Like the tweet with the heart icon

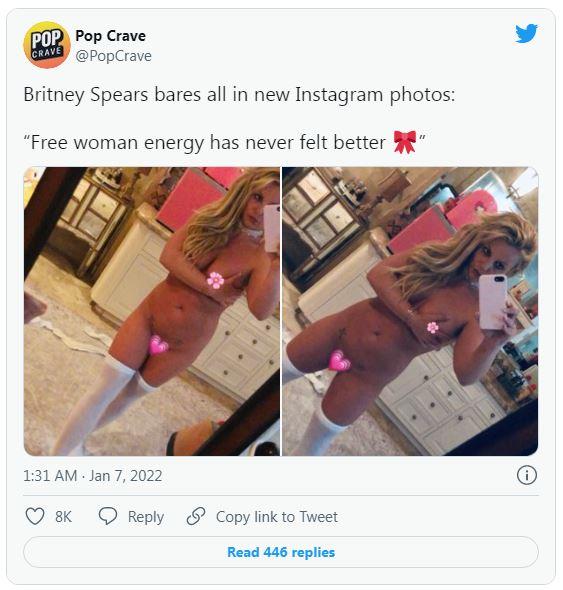(x=35, y=516)
